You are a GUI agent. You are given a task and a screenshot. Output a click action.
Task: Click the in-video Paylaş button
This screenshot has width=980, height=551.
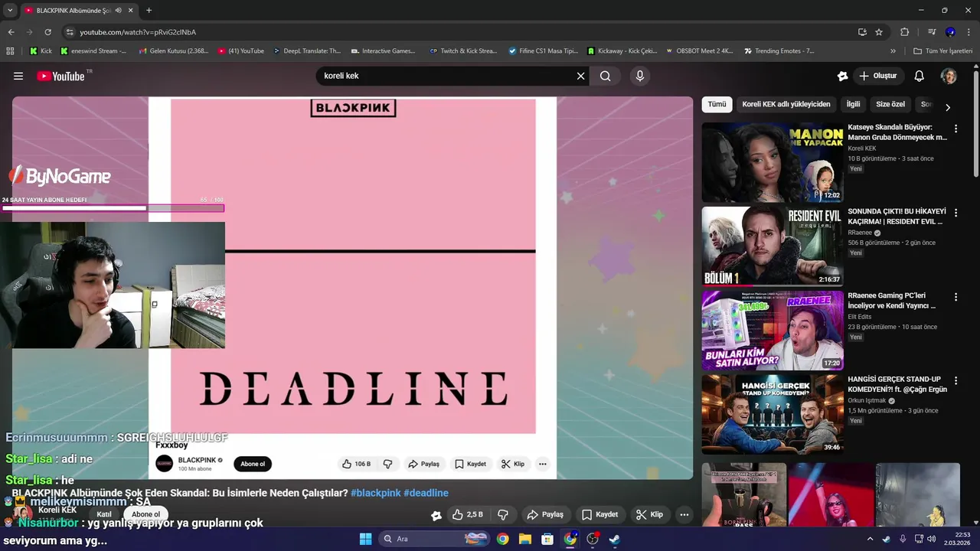[423, 464]
